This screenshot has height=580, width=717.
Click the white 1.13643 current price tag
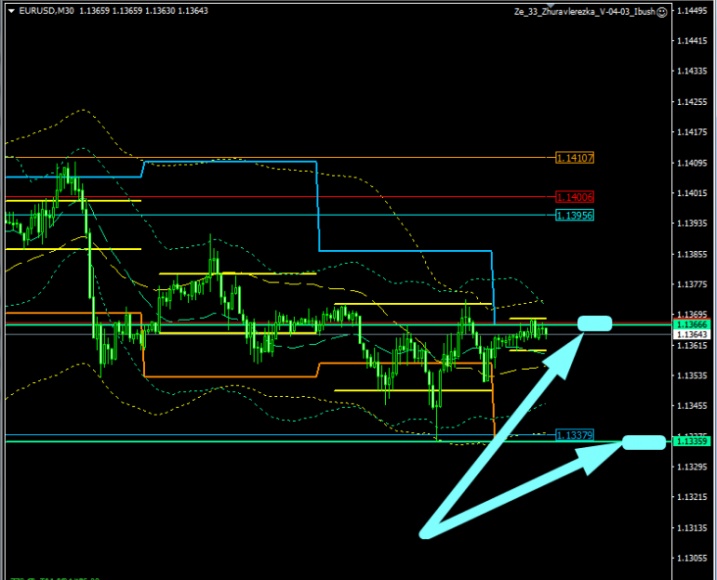coord(692,334)
